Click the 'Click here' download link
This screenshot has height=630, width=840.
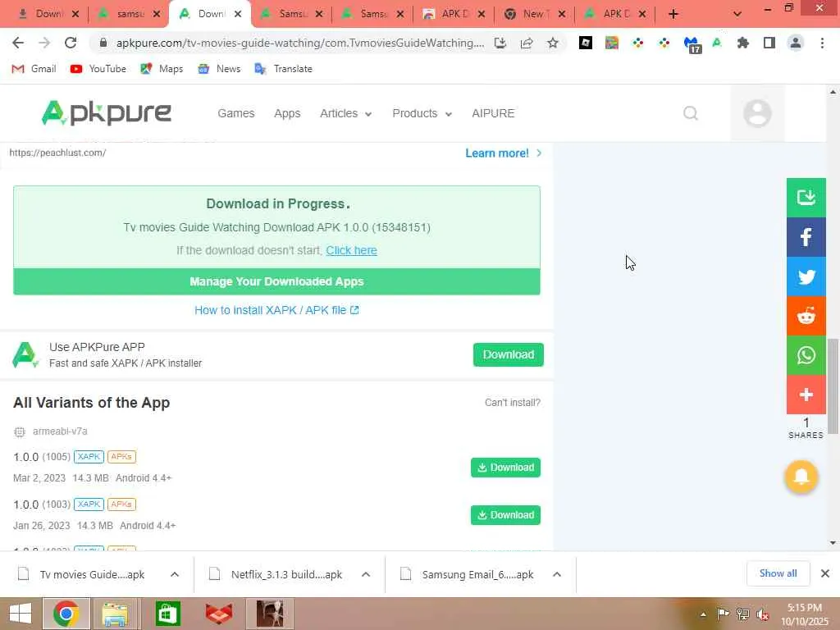coord(351,250)
